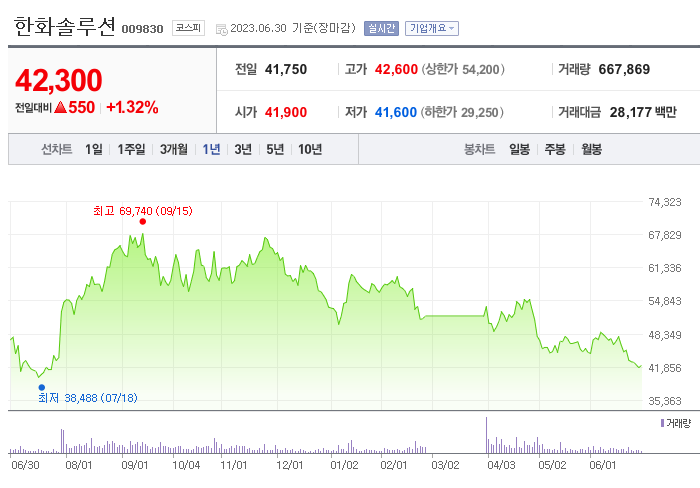Viewport: 700px width, 488px height.
Task: Click the blue 최저 low point marker
Action: click(x=42, y=388)
